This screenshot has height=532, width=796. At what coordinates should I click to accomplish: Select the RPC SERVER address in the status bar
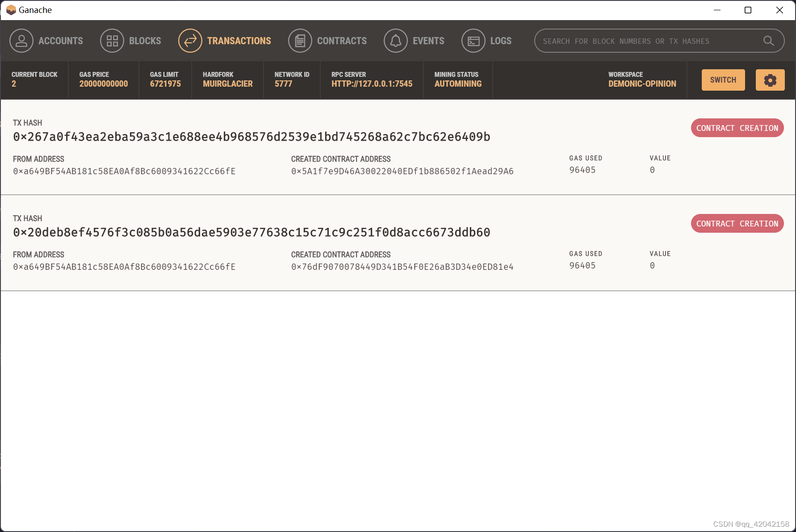[372, 84]
